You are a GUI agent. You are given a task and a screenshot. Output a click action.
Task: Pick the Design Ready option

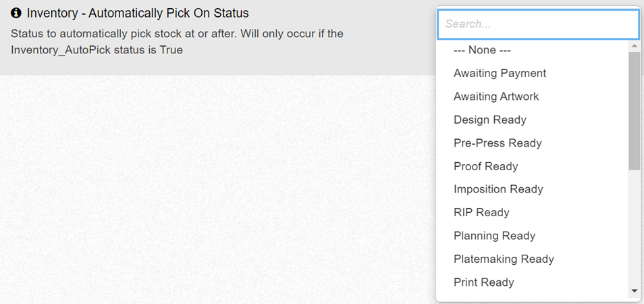489,120
